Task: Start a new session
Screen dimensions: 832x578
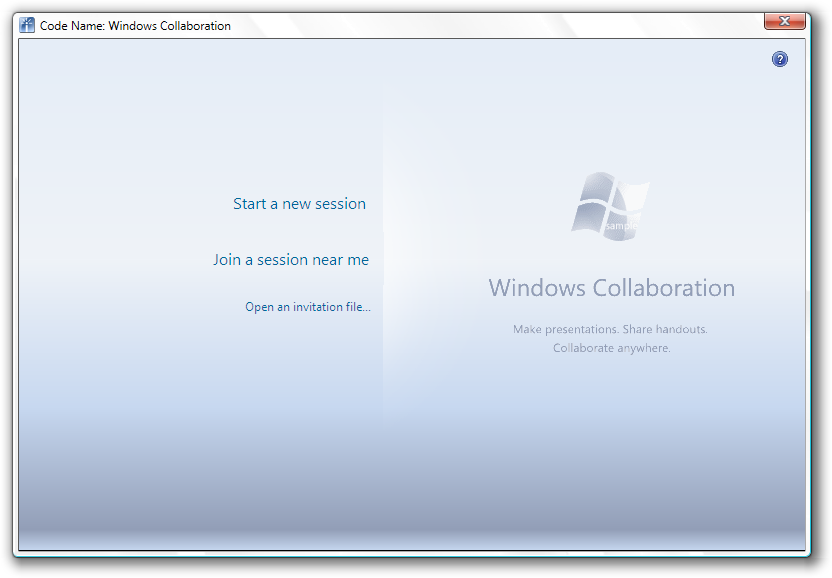Action: [299, 204]
